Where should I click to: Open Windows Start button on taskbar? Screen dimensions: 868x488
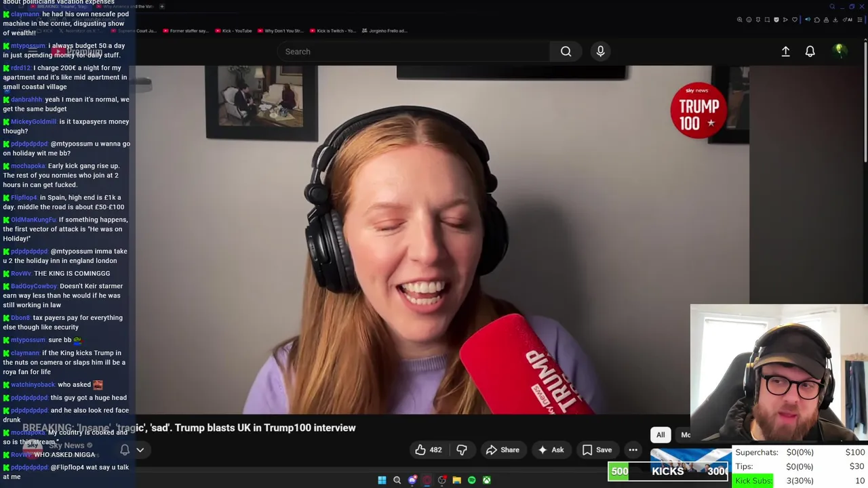click(x=382, y=480)
